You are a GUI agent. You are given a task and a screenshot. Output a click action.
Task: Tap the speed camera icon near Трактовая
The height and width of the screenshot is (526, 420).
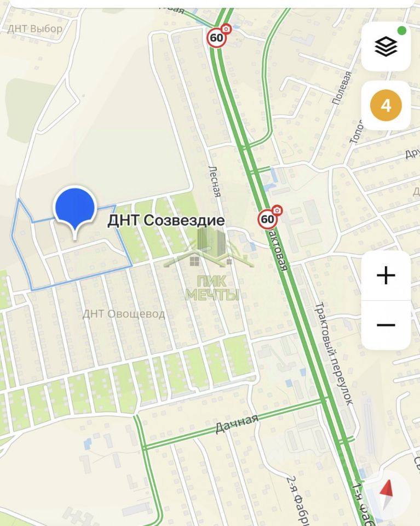click(277, 210)
